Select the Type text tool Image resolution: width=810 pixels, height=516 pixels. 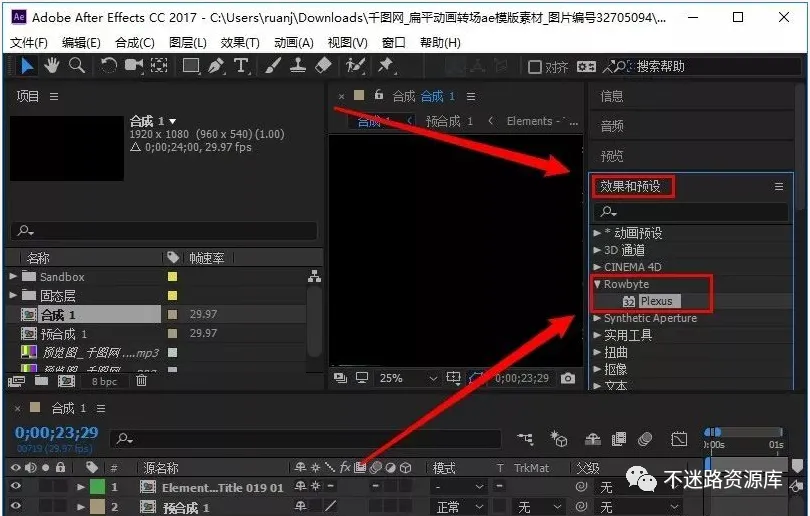click(241, 66)
